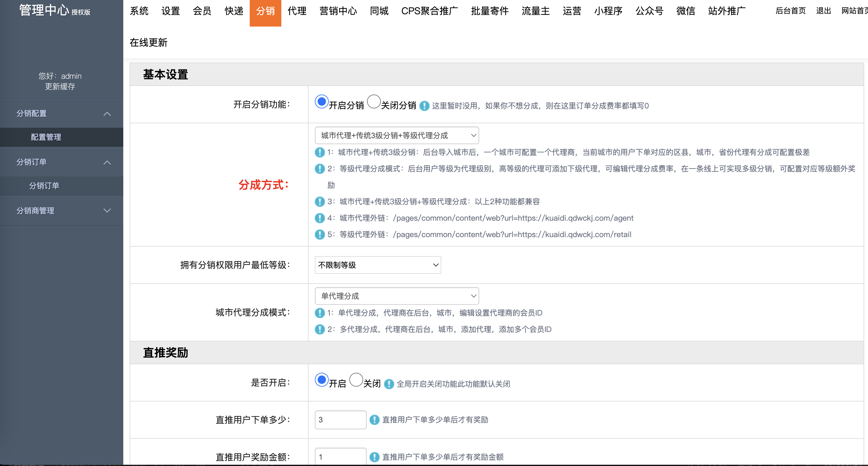Viewport: 868px width, 466px height.
Task: Open the 分成方式 dropdown
Action: pos(397,135)
